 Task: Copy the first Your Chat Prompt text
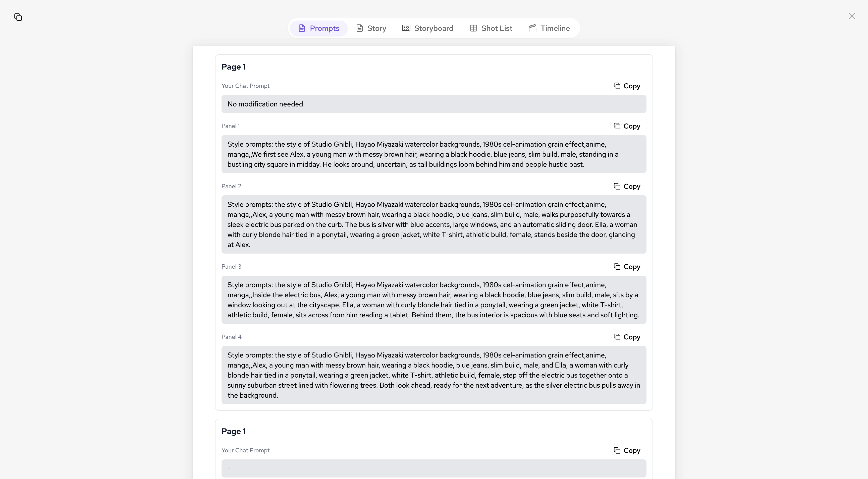coord(627,86)
